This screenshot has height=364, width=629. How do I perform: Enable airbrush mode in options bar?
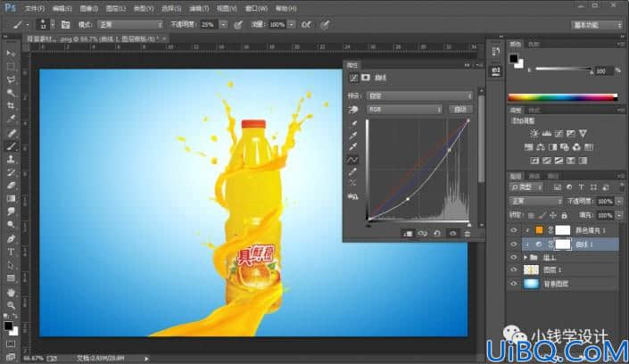[x=306, y=25]
